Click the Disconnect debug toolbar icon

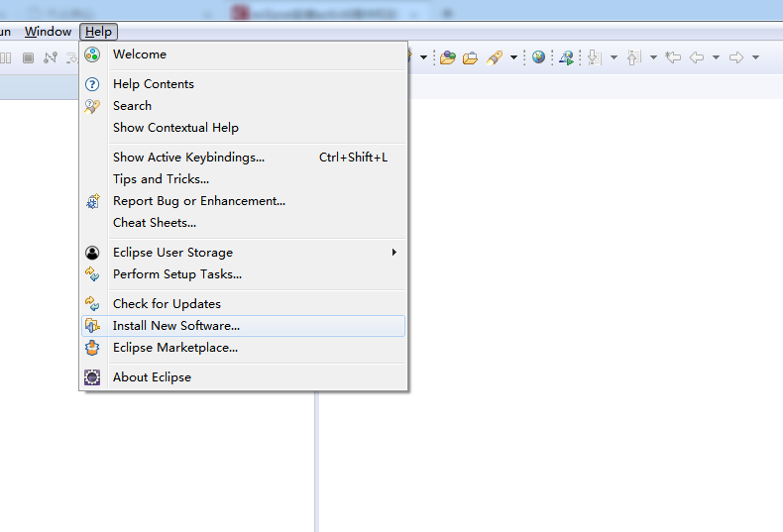[51, 57]
